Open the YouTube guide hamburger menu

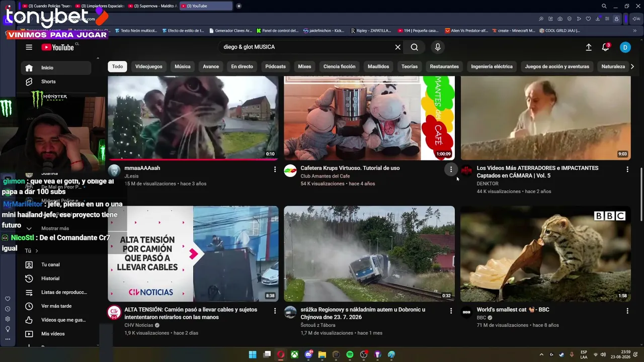tap(29, 47)
